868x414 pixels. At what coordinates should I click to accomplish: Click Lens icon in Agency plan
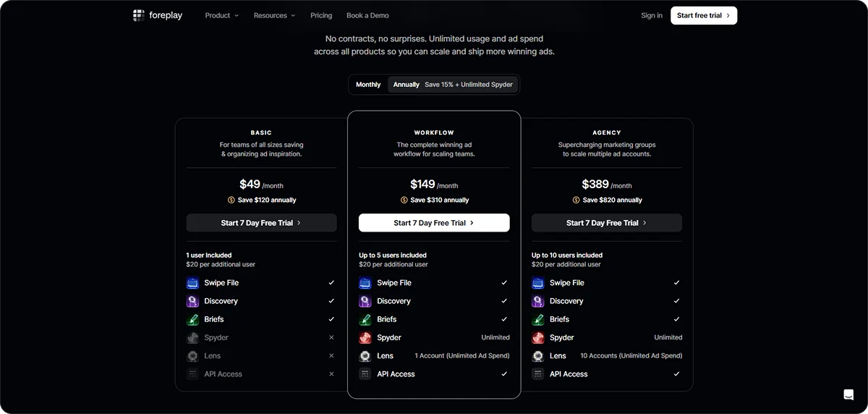538,356
